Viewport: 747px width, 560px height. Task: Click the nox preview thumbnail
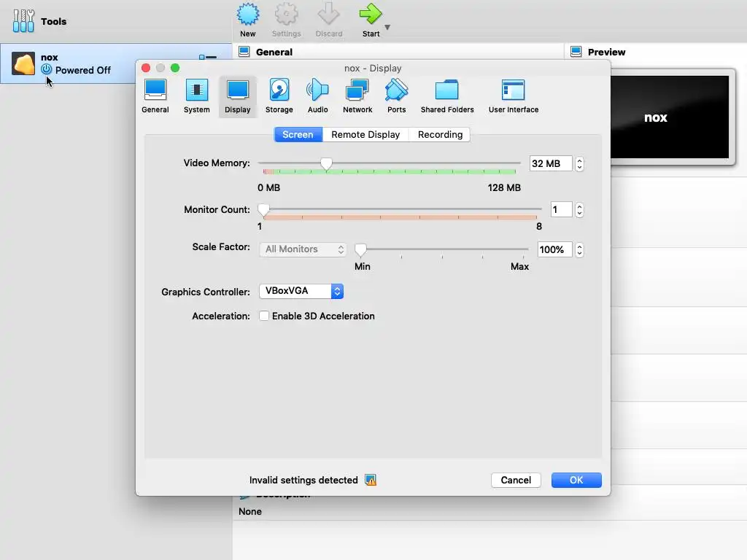tap(670, 117)
